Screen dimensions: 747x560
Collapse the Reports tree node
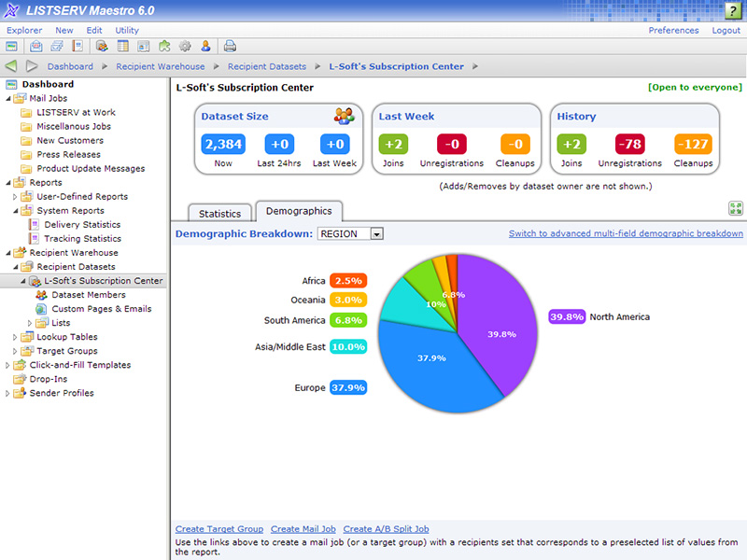pyautogui.click(x=8, y=183)
